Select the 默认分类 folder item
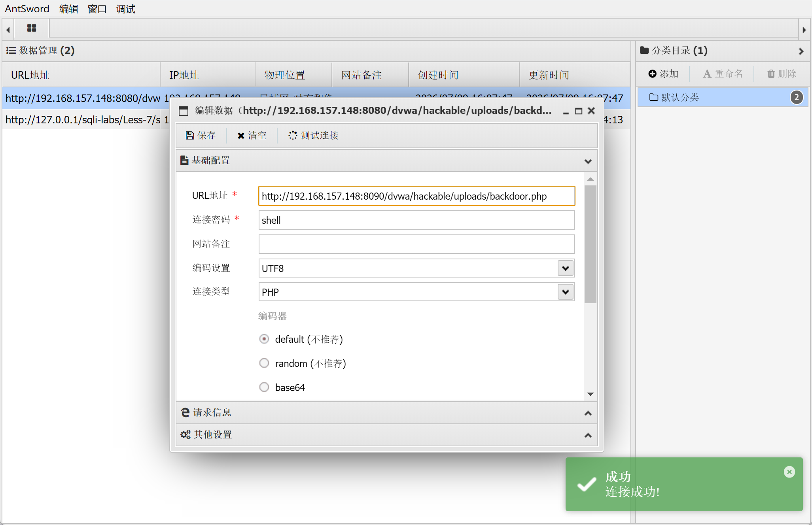This screenshot has height=525, width=812. [x=723, y=97]
